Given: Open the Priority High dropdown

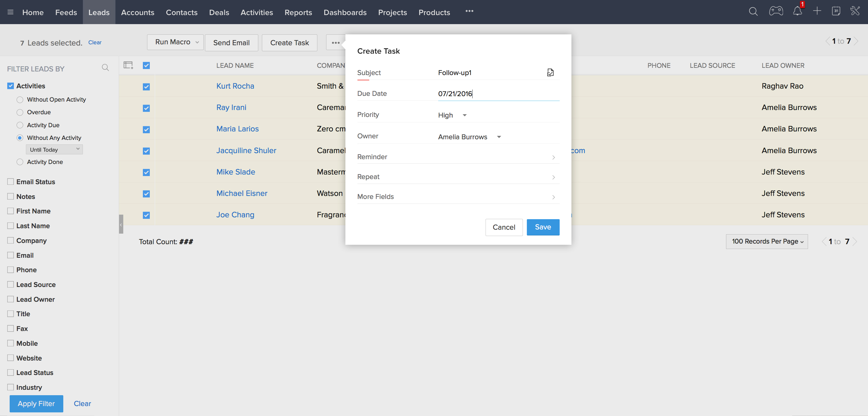Looking at the screenshot, I should [x=452, y=115].
